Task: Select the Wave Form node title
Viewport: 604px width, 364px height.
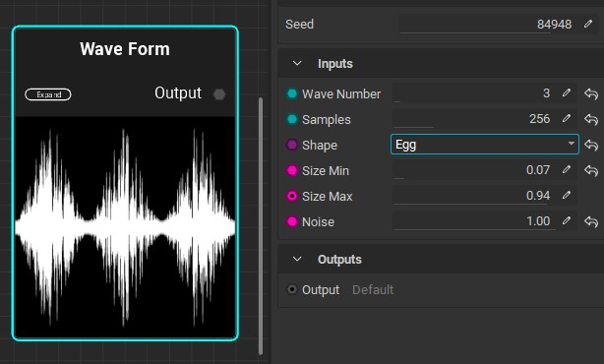Action: coord(125,49)
